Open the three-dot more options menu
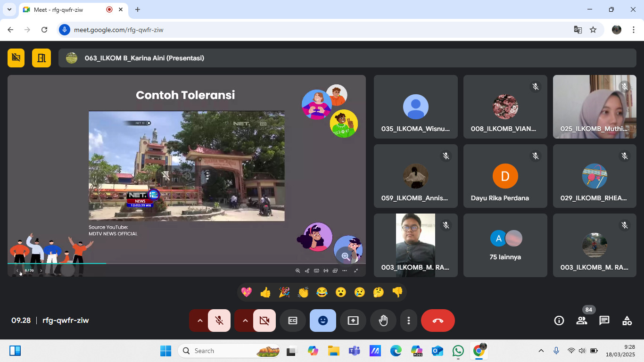The width and height of the screenshot is (644, 362). pyautogui.click(x=408, y=321)
